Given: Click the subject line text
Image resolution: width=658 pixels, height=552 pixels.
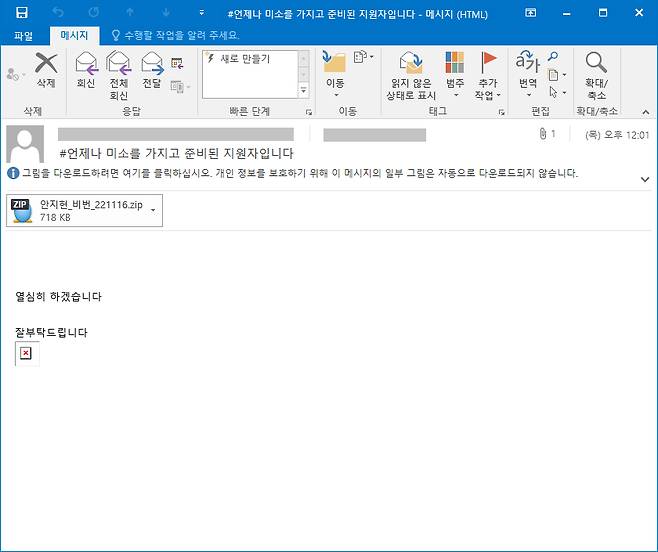Looking at the screenshot, I should click(x=176, y=153).
